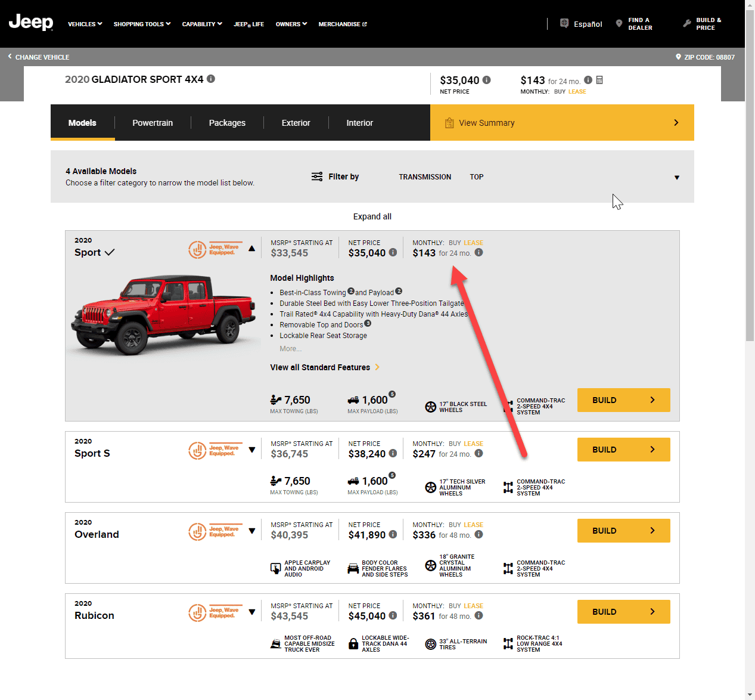
Task: Click Jeep Wave Equipped badge on Overland
Action: coord(214,531)
